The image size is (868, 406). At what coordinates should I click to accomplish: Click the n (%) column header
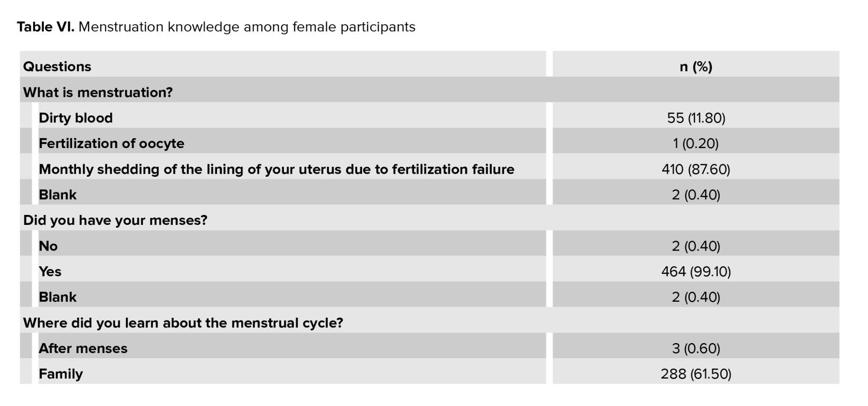(696, 66)
